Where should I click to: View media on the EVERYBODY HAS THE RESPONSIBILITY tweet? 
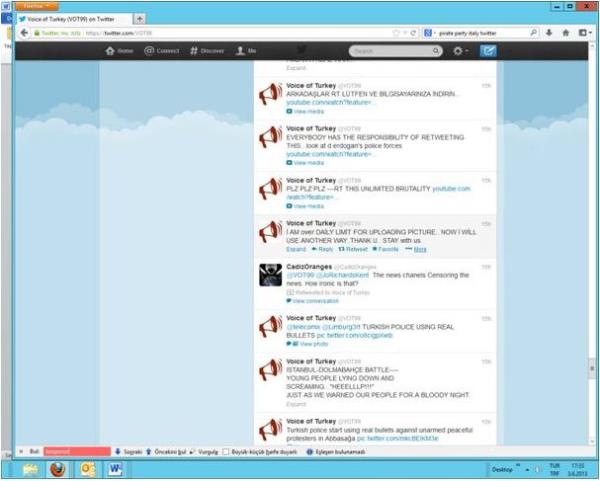[x=305, y=163]
